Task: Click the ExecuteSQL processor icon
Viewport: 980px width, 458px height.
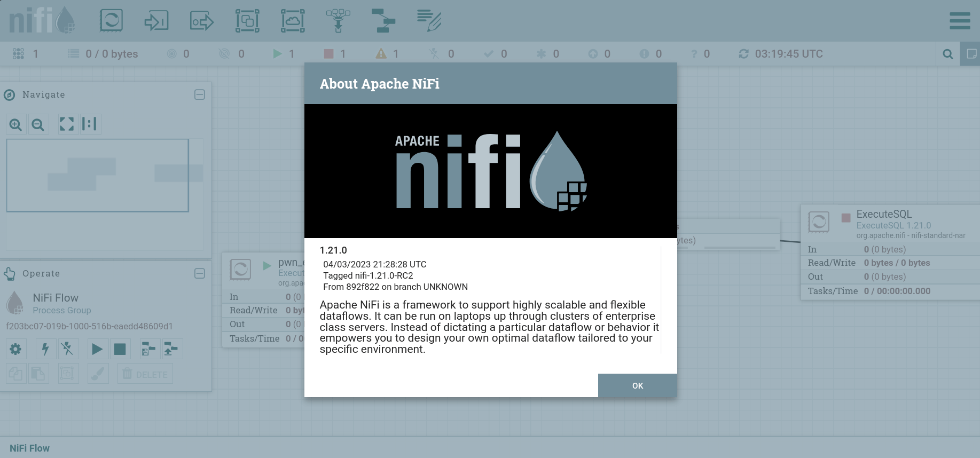Action: tap(819, 222)
